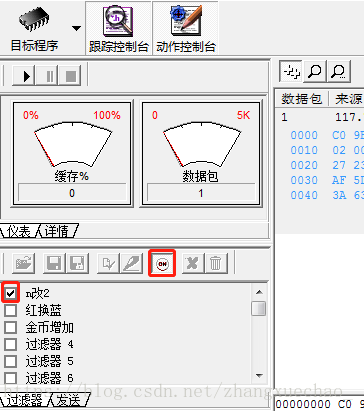Viewport: 364px width, 411px height.
Task: Click the find next magnifier icon
Action: (339, 71)
